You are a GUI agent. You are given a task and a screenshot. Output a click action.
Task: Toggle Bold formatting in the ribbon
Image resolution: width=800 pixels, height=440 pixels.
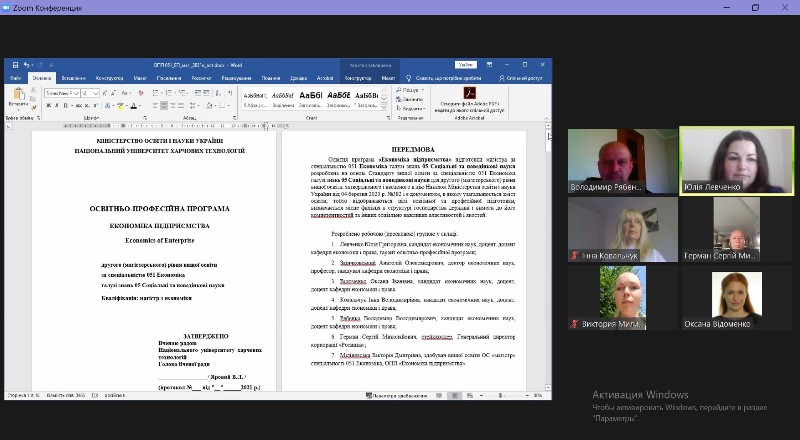point(48,105)
